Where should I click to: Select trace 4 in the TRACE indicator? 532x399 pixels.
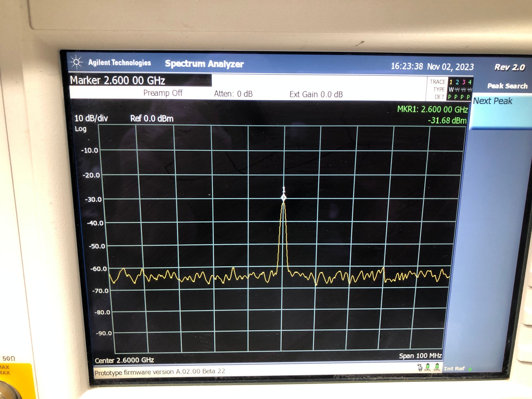click(470, 82)
